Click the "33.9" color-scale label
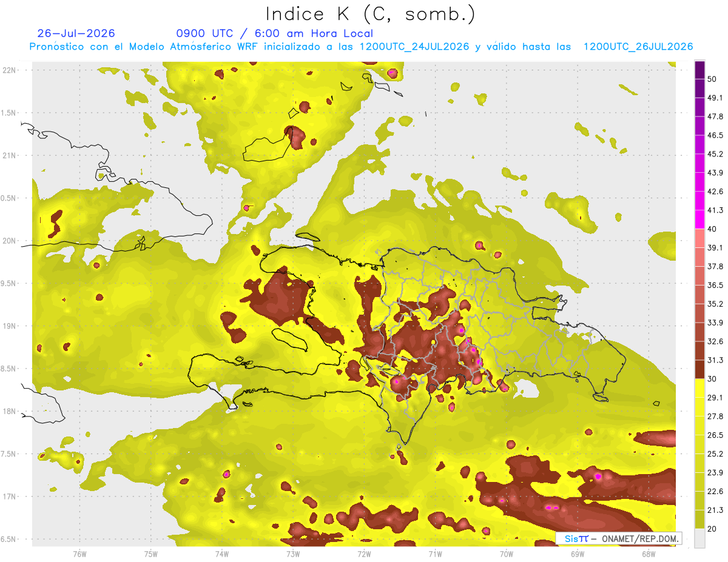The width and height of the screenshot is (728, 562). click(715, 323)
